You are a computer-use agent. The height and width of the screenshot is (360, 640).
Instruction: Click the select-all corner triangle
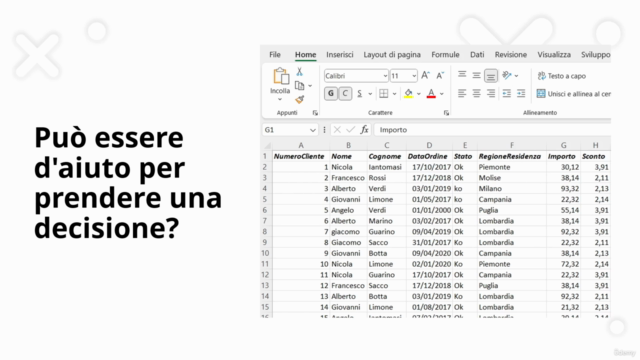click(x=267, y=145)
